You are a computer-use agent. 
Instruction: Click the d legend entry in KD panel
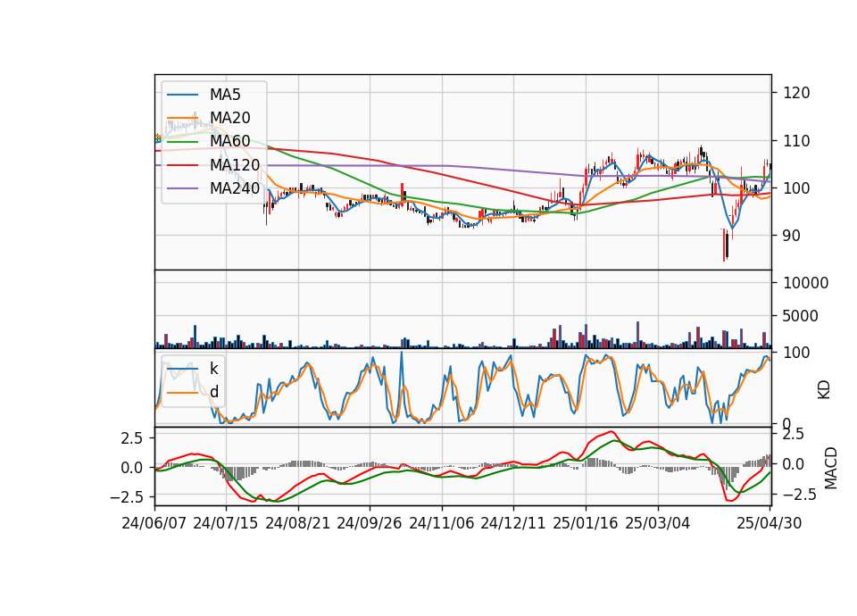(213, 392)
